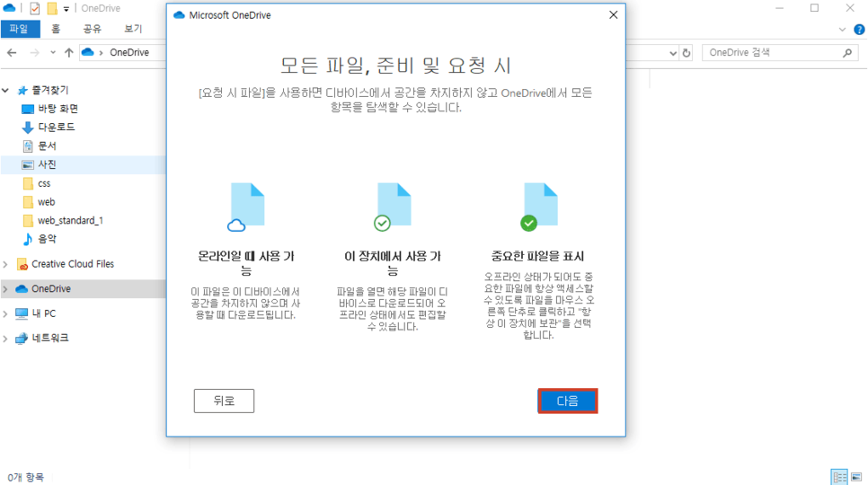This screenshot has width=868, height=485.
Task: Collapse the 즐겨찾기 tree section
Action: click(5, 90)
